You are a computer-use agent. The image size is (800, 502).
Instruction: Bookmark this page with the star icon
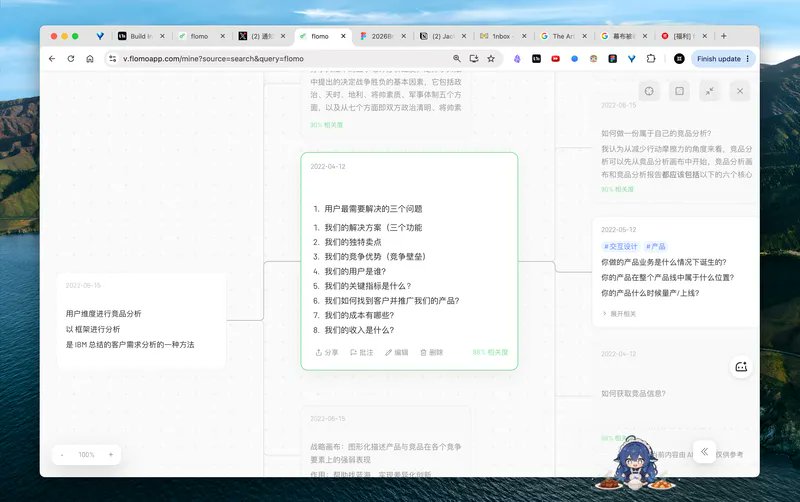(491, 59)
